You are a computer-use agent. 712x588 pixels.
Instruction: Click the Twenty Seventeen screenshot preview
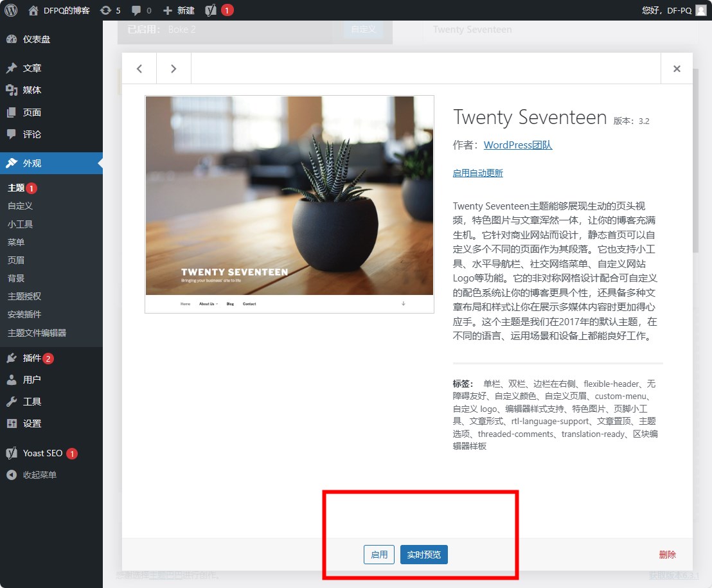point(289,204)
